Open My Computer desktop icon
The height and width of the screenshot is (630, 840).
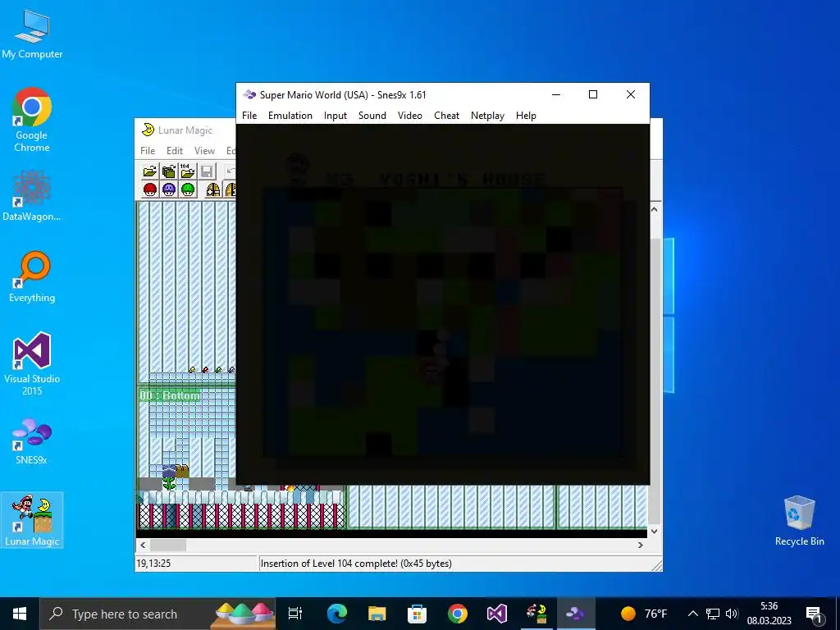click(x=32, y=33)
